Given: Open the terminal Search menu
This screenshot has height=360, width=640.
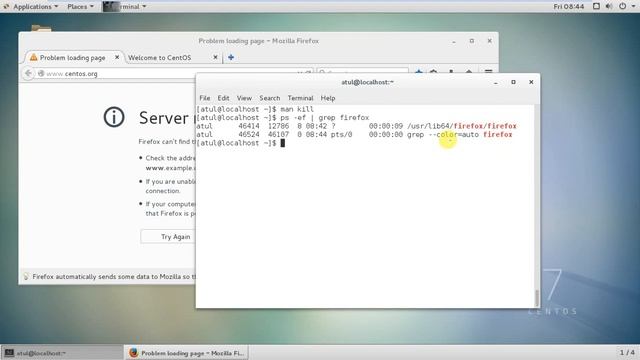Looking at the screenshot, I should click(x=270, y=98).
